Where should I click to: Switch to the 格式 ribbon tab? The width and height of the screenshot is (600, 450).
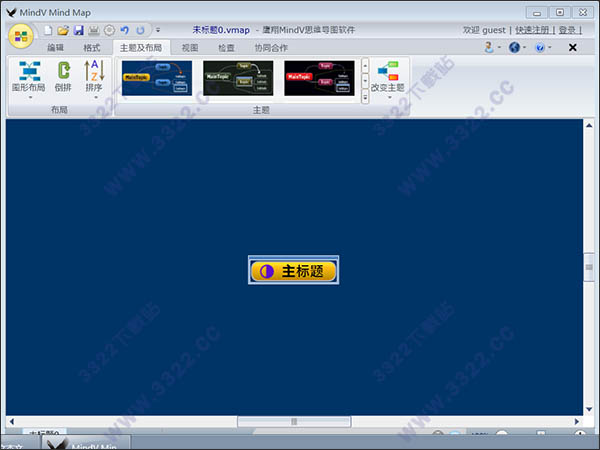click(92, 48)
